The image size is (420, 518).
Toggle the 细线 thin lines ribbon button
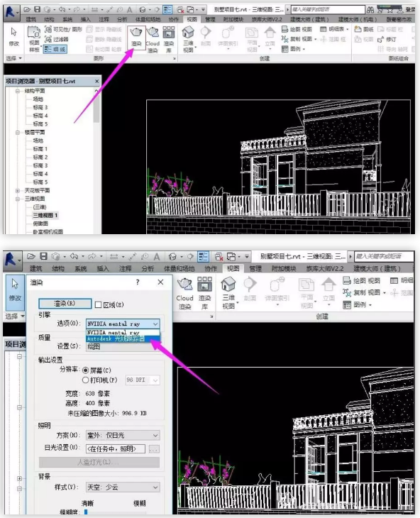(x=55, y=49)
